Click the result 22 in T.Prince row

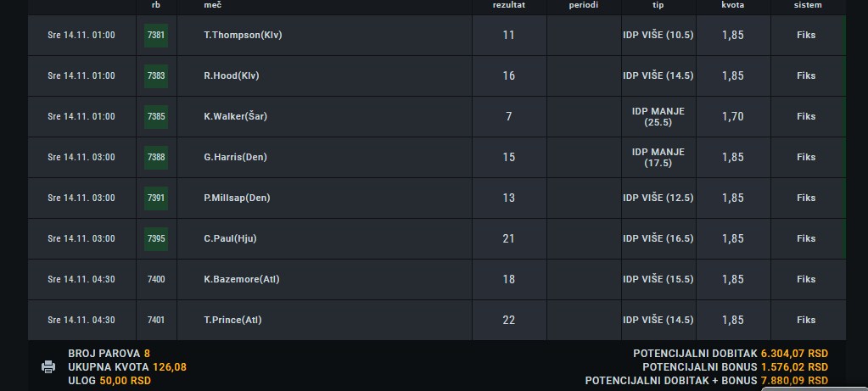click(509, 321)
